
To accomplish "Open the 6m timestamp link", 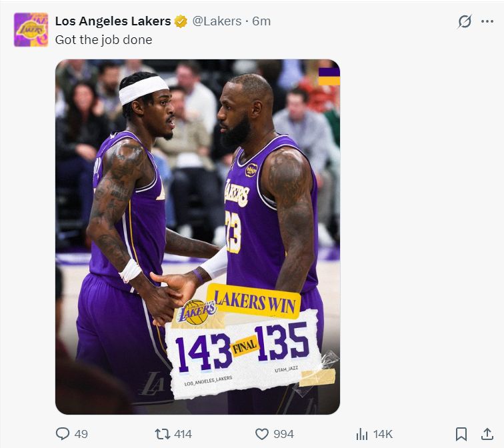I will click(261, 21).
